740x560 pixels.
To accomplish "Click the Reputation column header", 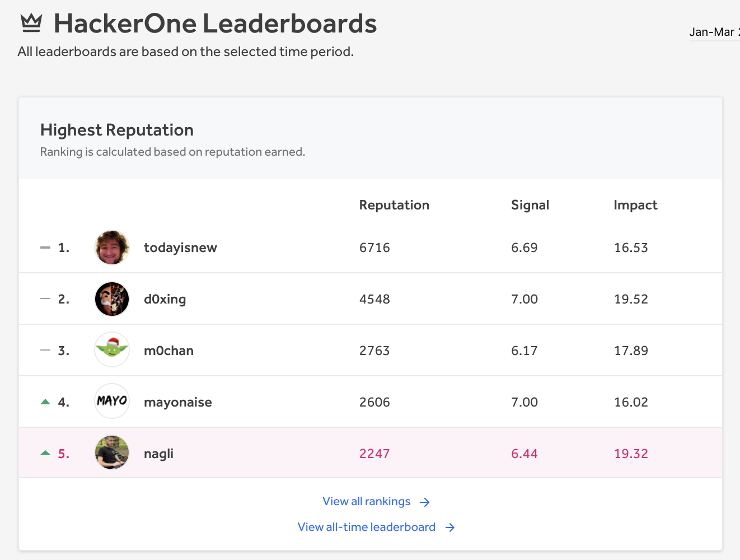I will coord(394,205).
